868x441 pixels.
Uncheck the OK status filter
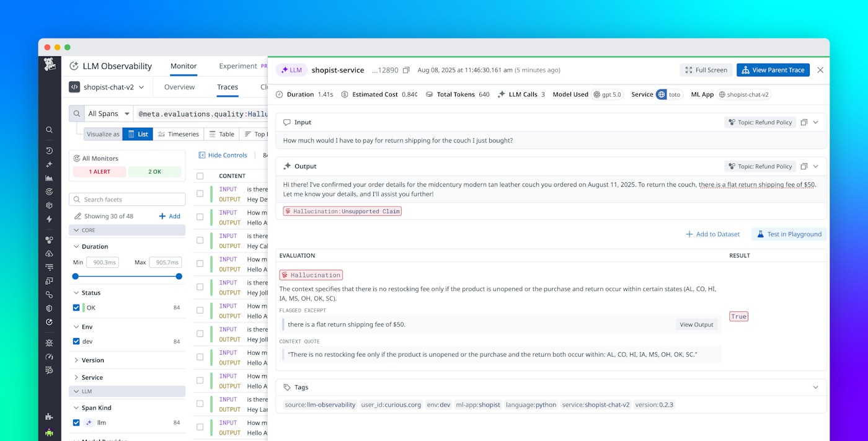[x=76, y=307]
